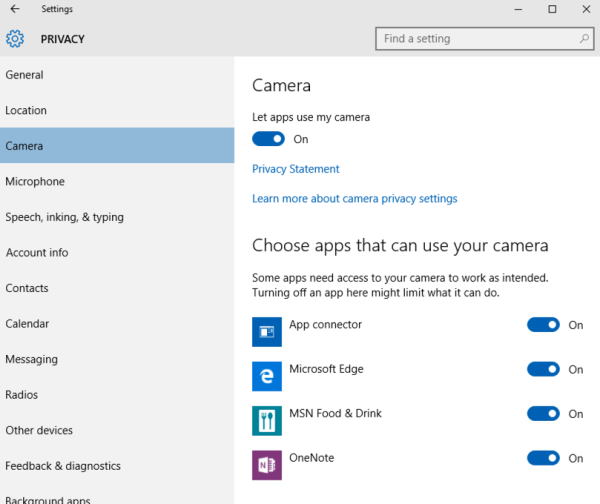Open the Privacy Statement link
The width and height of the screenshot is (600, 504).
295,169
